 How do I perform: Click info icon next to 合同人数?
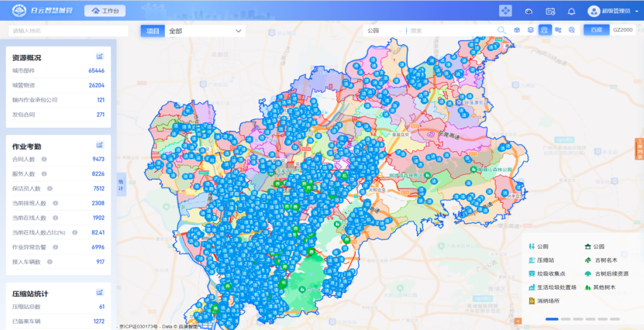click(x=44, y=159)
